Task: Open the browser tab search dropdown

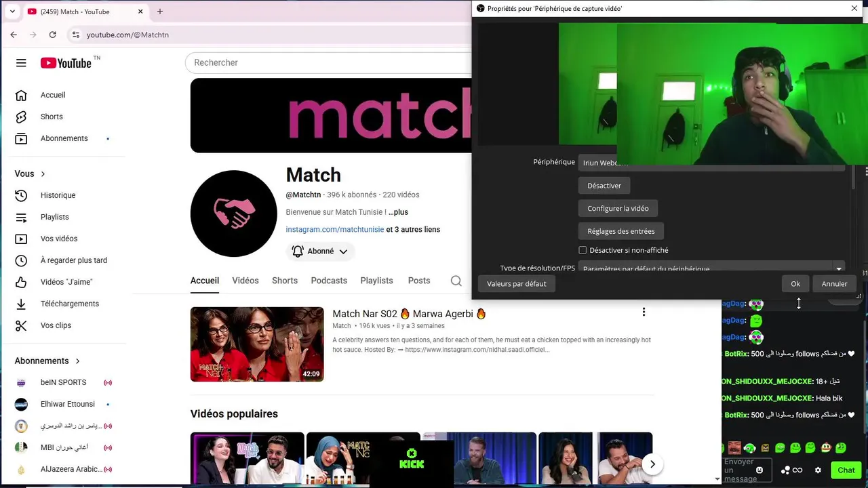Action: click(12, 12)
